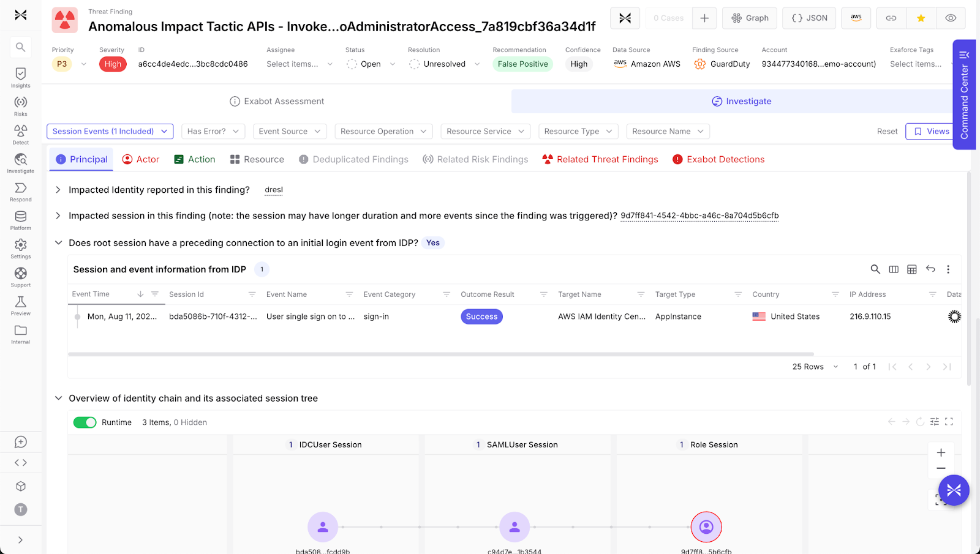Open the column chooser icon in IDP table
980x554 pixels.
pos(894,269)
